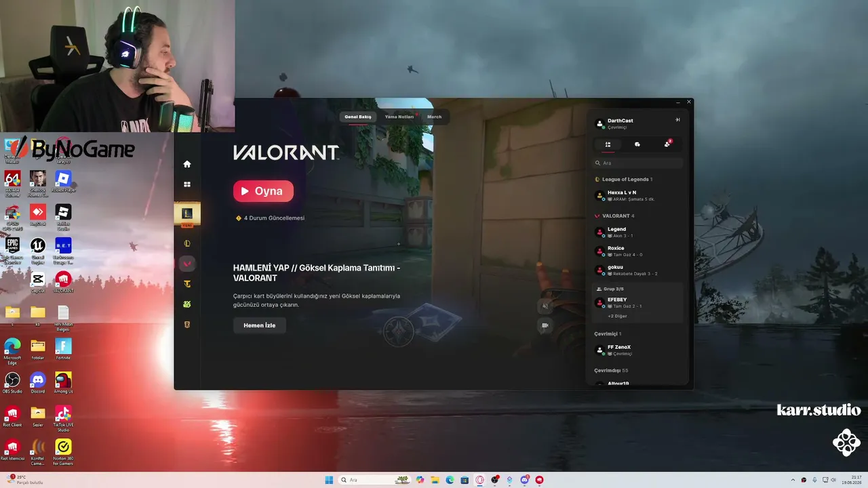Switch to the Genel Bakış tab
The width and height of the screenshot is (868, 488).
[358, 117]
